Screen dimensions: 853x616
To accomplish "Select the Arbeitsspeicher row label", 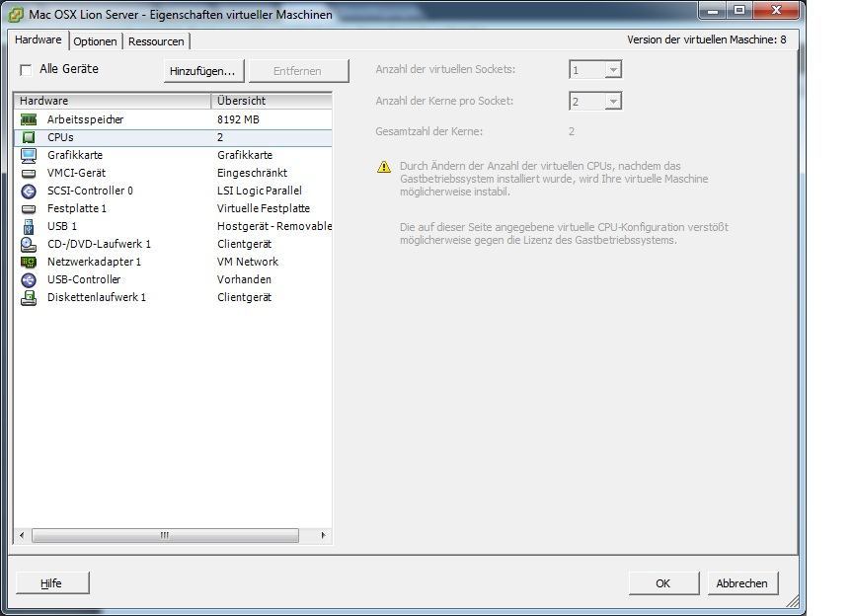I will point(86,119).
